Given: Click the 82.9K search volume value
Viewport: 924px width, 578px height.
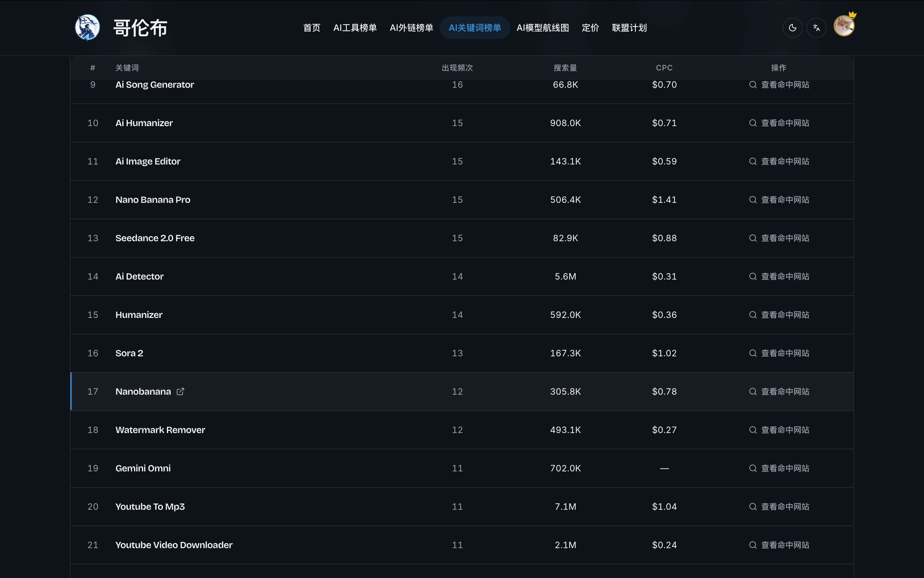Looking at the screenshot, I should pos(565,238).
